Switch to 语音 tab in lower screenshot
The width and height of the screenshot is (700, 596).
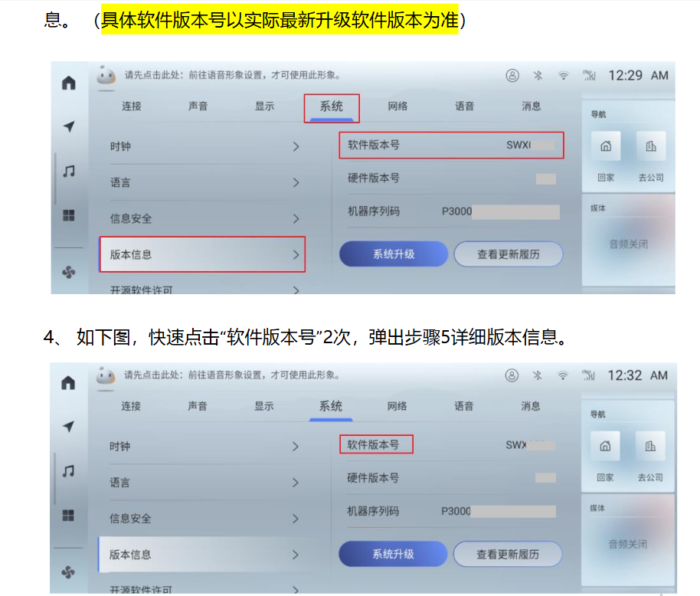(x=464, y=406)
